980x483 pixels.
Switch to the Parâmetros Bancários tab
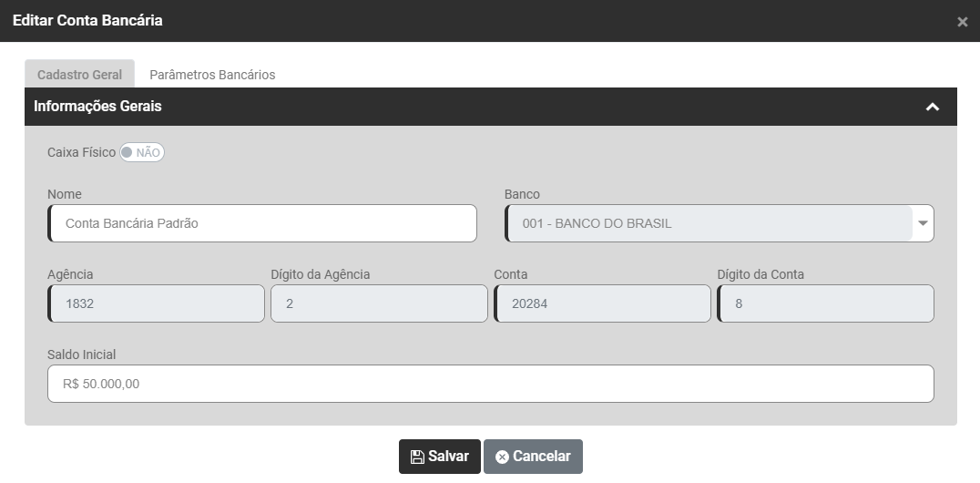212,75
